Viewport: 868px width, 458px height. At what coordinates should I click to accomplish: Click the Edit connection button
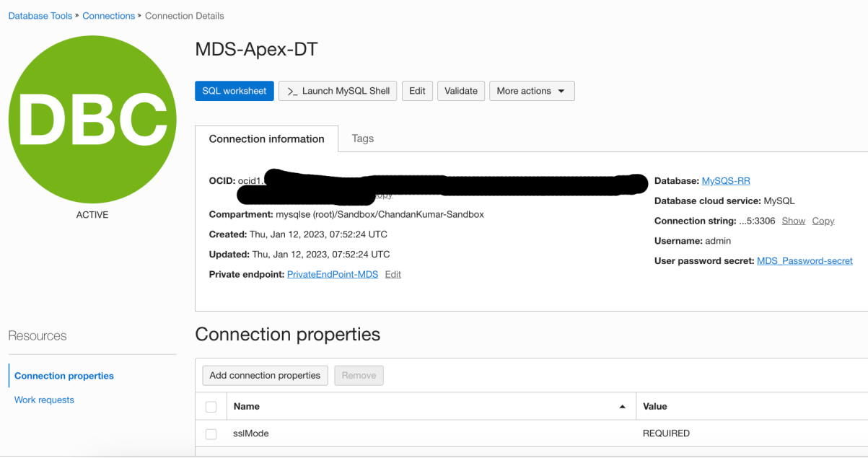(417, 91)
